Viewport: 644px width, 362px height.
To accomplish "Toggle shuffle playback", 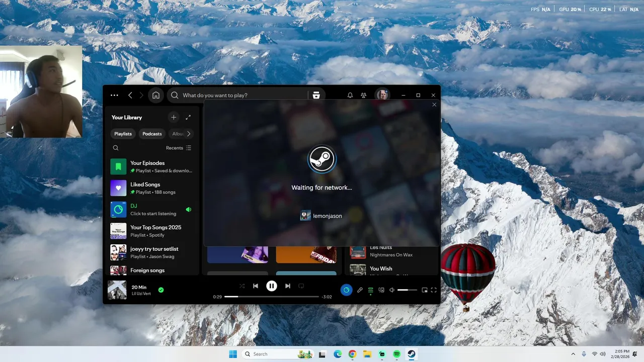I will tap(242, 286).
